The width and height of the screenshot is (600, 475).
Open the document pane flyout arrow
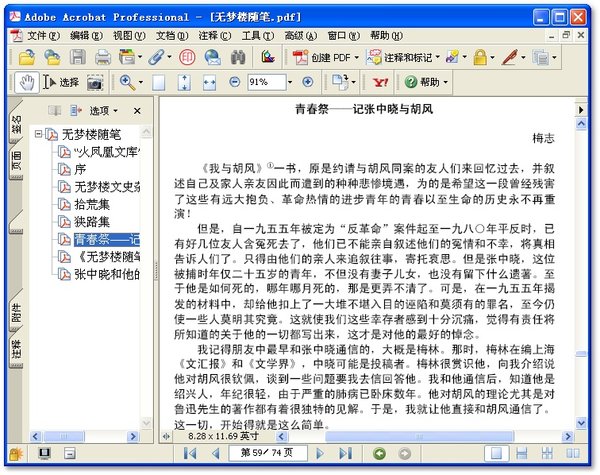(581, 110)
